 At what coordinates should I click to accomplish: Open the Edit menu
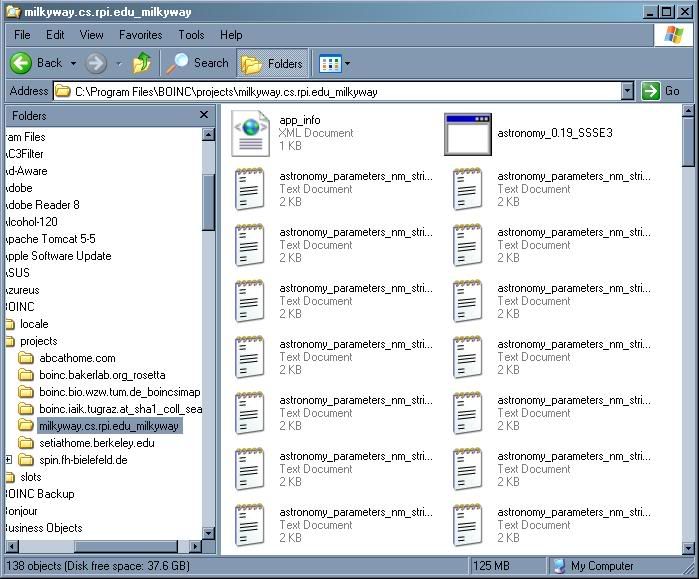point(55,35)
